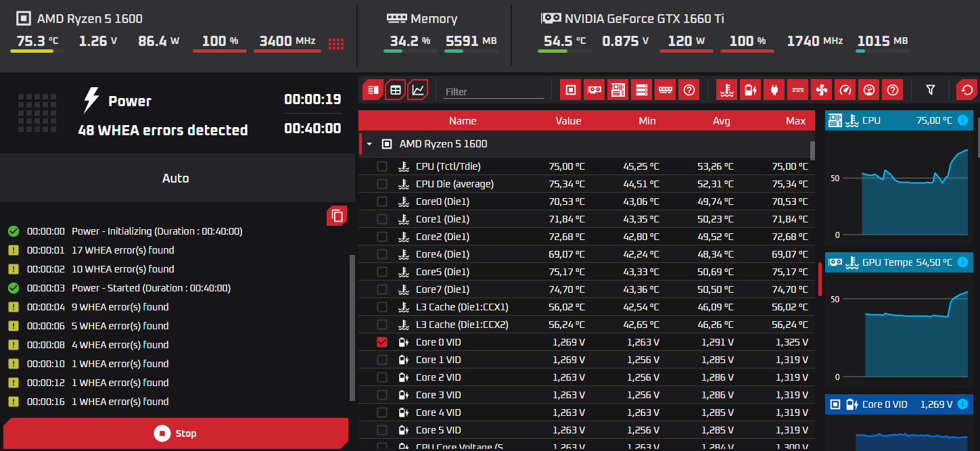
Task: Click the sensor table scrollbar
Action: (x=812, y=149)
